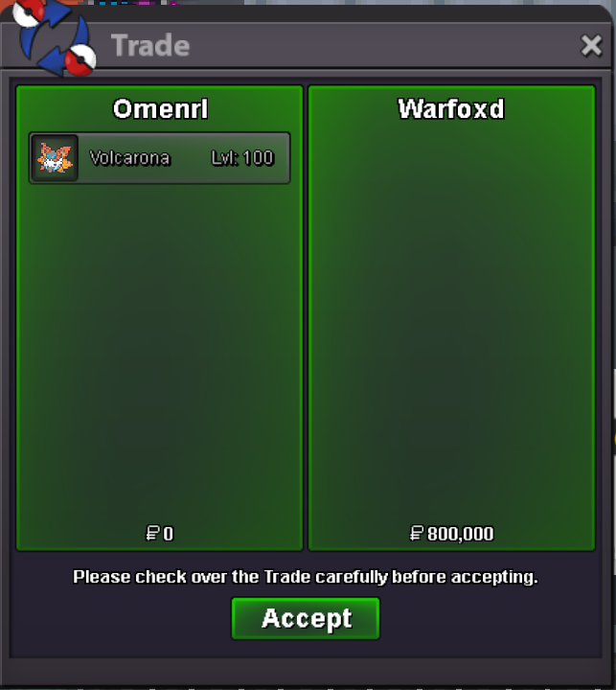Click the Trade swap arrows logo
616x690 pixels.
(x=55, y=37)
